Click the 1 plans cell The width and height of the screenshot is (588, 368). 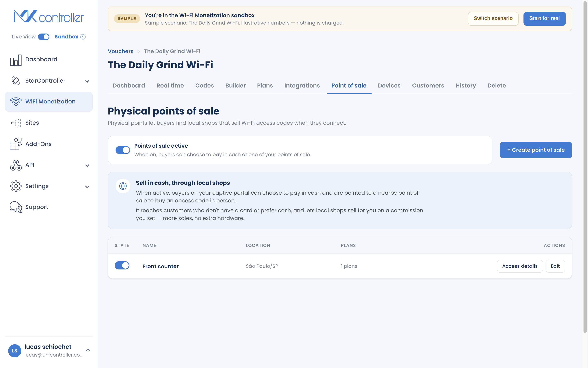[349, 266]
